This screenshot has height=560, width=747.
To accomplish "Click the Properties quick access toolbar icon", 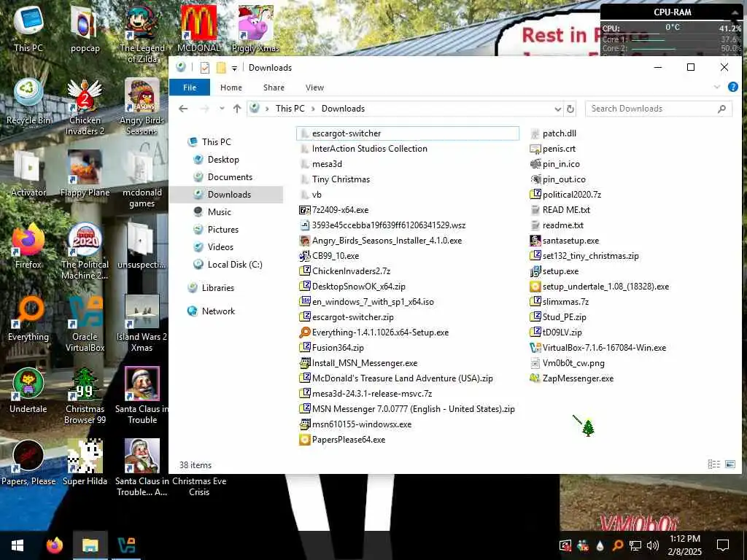I will point(205,68).
